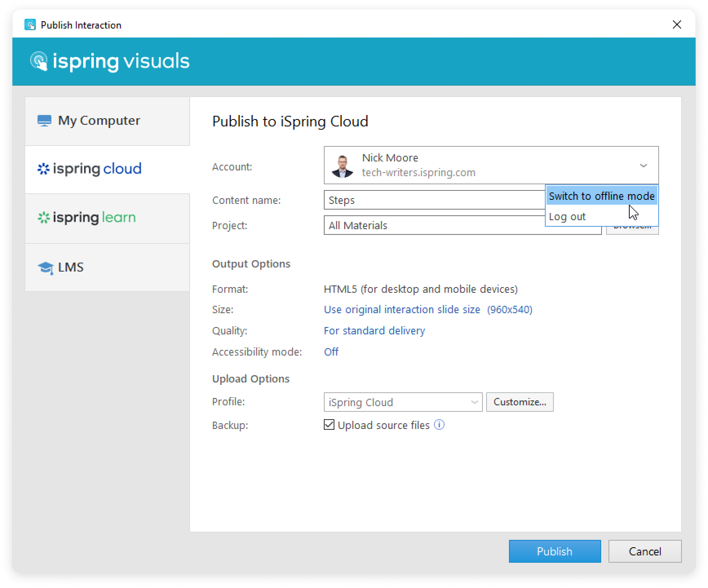Screen dimensions: 708x588
Task: Click Nick Moore's profile avatar
Action: tap(342, 166)
